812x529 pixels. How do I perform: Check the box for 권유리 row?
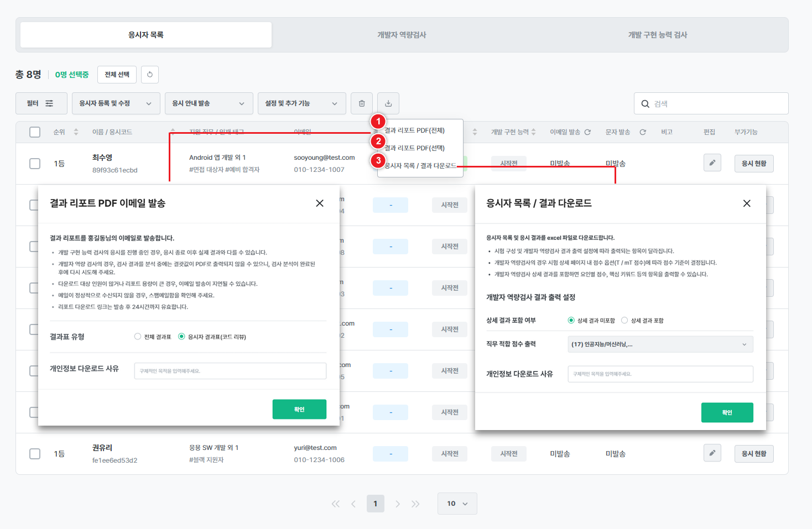(x=35, y=454)
